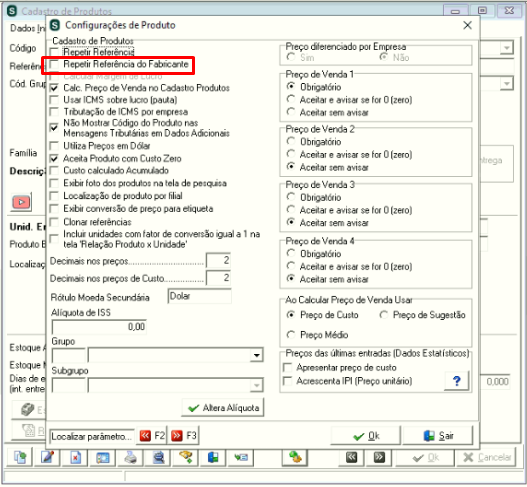Screen dimensions: 527x487
Task: Click the Altera Alíquota button
Action: [x=223, y=408]
